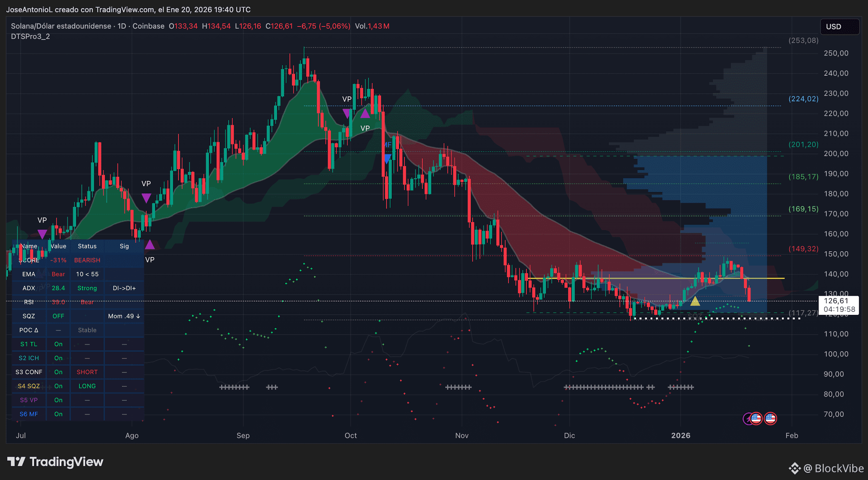Open the rightmost US flag event icon
This screenshot has height=480, width=868.
click(x=770, y=419)
